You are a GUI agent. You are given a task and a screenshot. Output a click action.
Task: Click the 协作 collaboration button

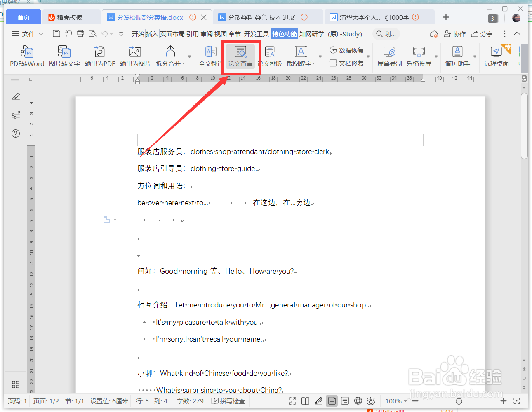pos(454,34)
